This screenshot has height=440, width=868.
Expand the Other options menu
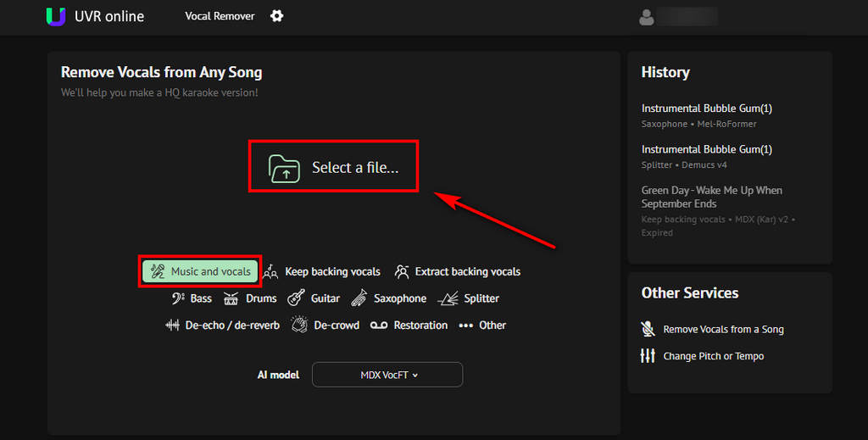tap(482, 326)
